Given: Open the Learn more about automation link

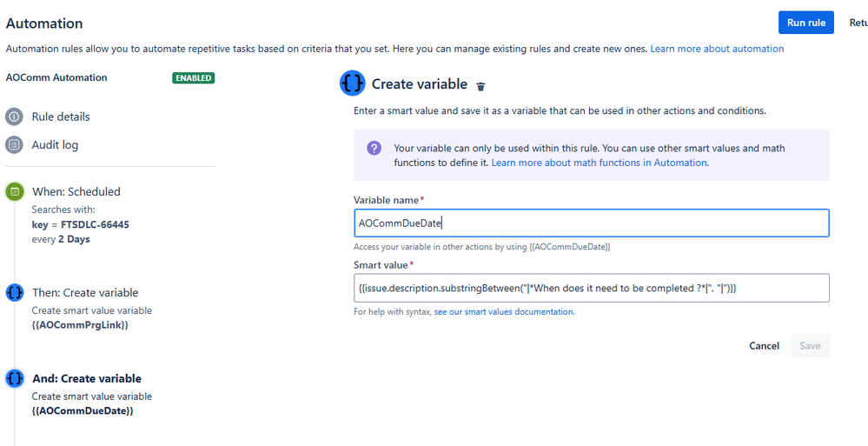Looking at the screenshot, I should (x=717, y=49).
